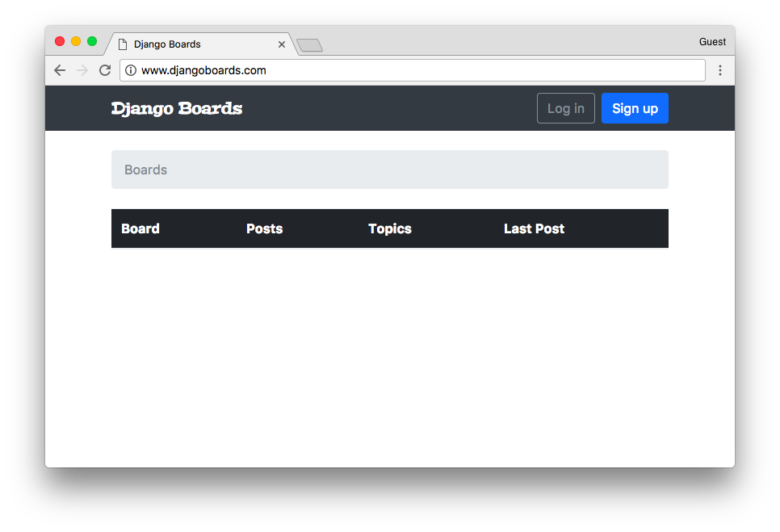
Task: Open a new browser tab
Action: point(309,45)
